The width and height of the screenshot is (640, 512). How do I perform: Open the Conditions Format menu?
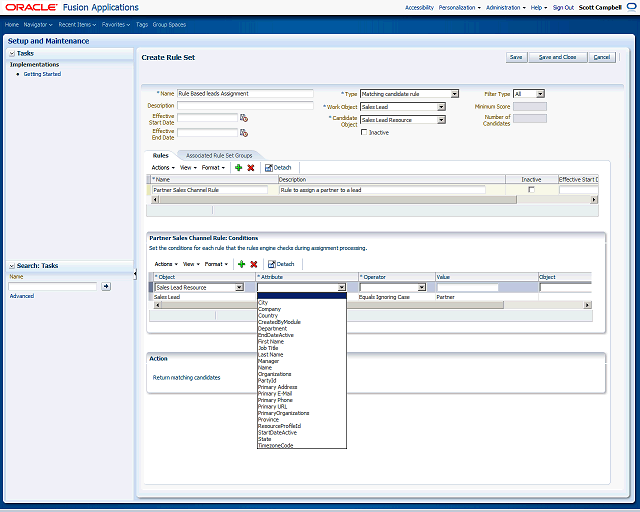point(216,264)
